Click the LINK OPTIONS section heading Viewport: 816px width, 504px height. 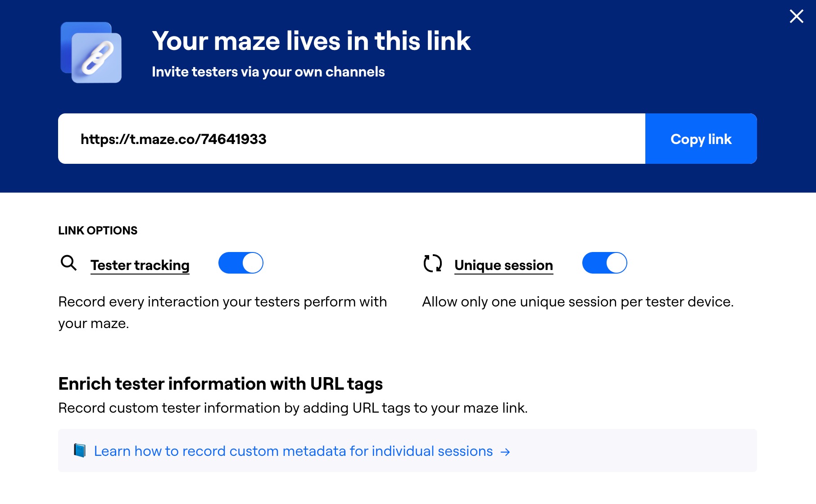point(97,230)
